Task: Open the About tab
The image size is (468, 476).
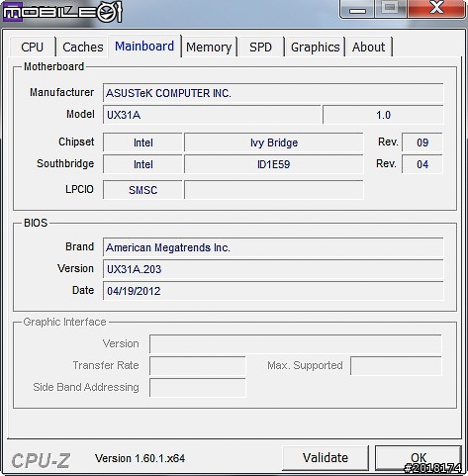Action: click(x=368, y=47)
